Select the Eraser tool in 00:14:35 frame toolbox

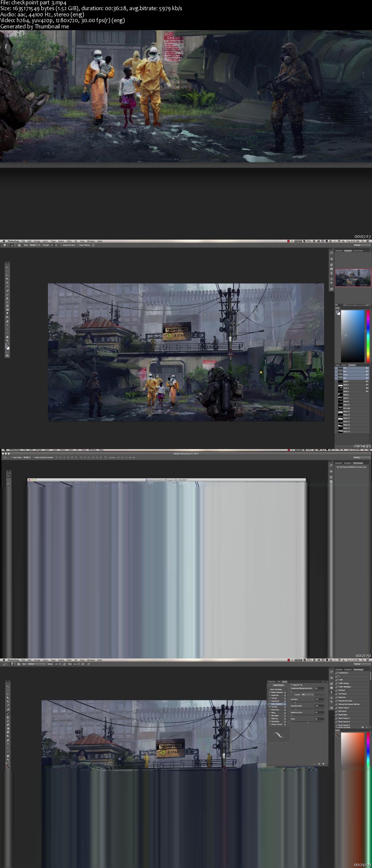(7, 306)
